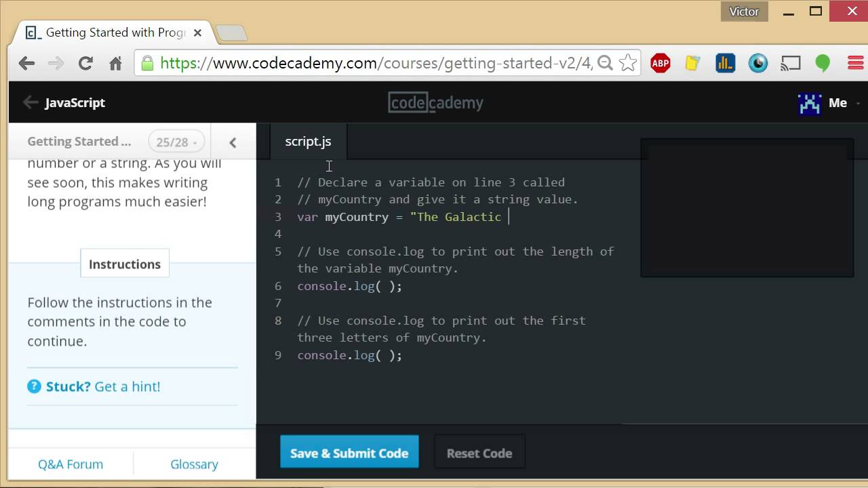The image size is (868, 488).
Task: Click line 9 console.log statement
Action: point(349,355)
